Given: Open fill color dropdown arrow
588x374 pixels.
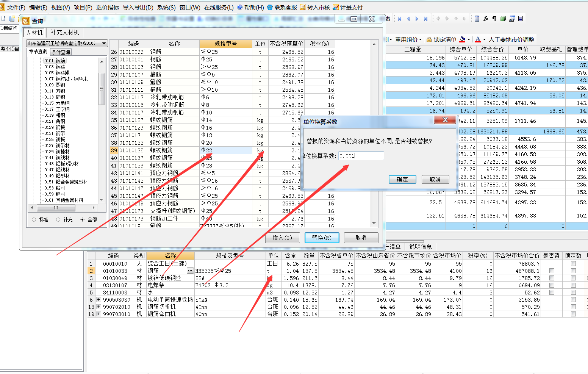Looking at the screenshot, I should point(469,39).
